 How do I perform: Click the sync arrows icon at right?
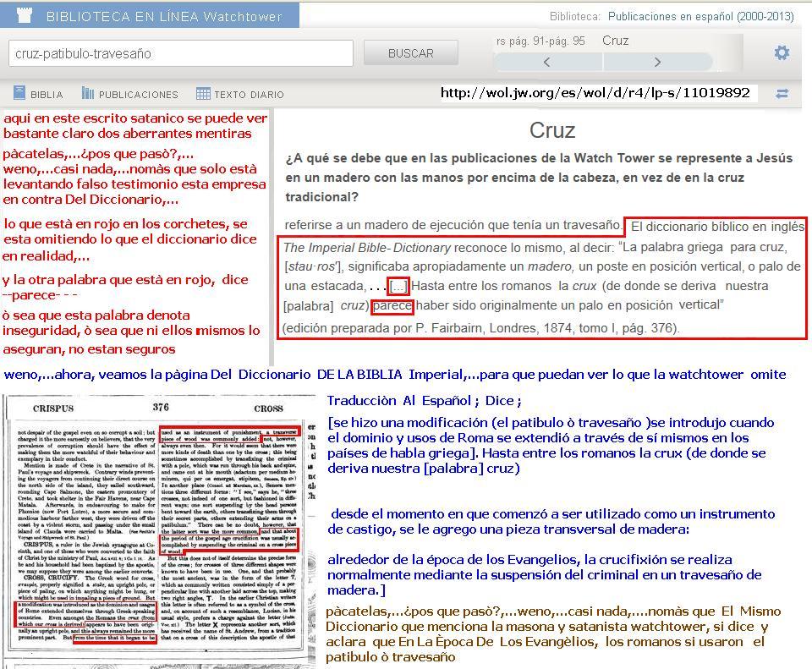click(x=782, y=94)
